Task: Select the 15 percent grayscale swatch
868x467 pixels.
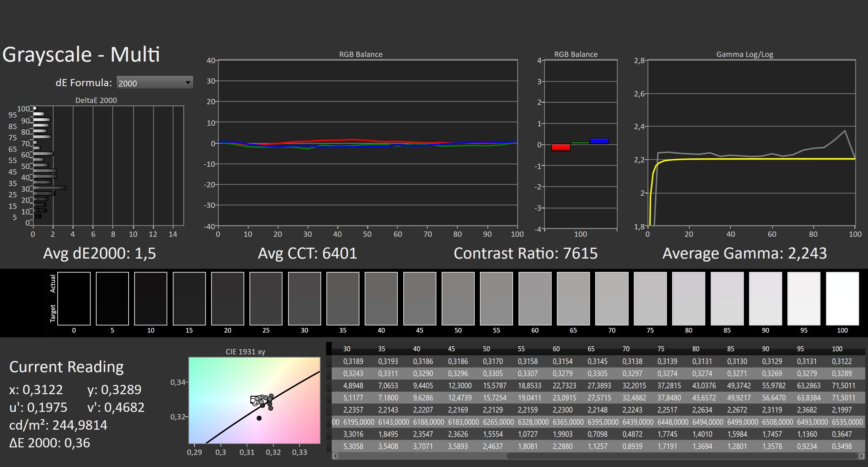Action: [x=189, y=299]
